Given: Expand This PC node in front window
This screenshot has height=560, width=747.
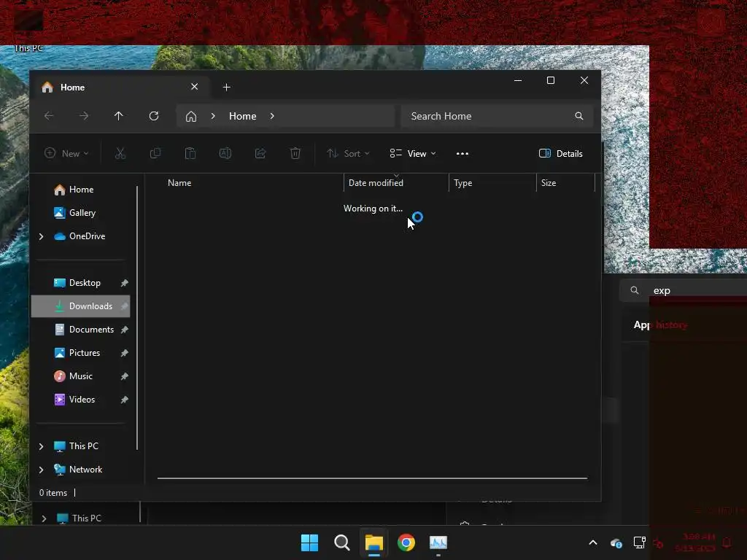Looking at the screenshot, I should (x=41, y=446).
